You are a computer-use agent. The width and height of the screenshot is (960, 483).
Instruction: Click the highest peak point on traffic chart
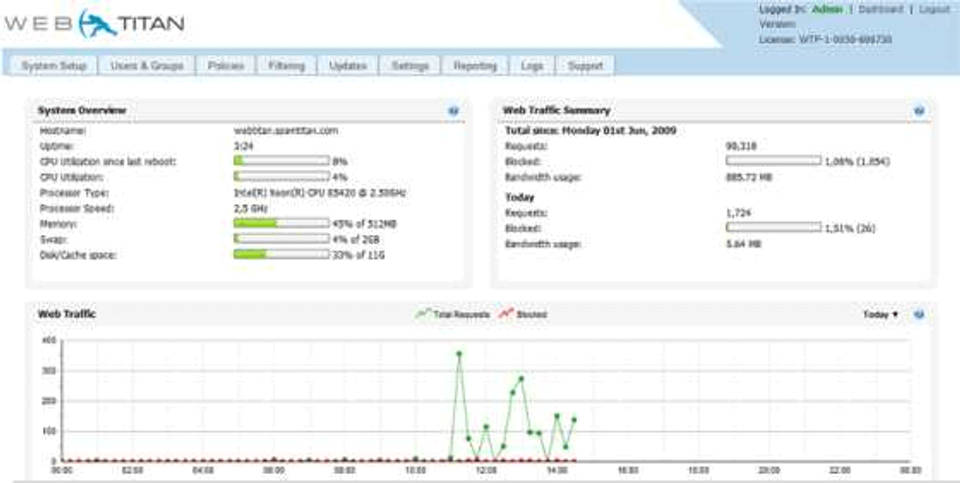tap(459, 353)
